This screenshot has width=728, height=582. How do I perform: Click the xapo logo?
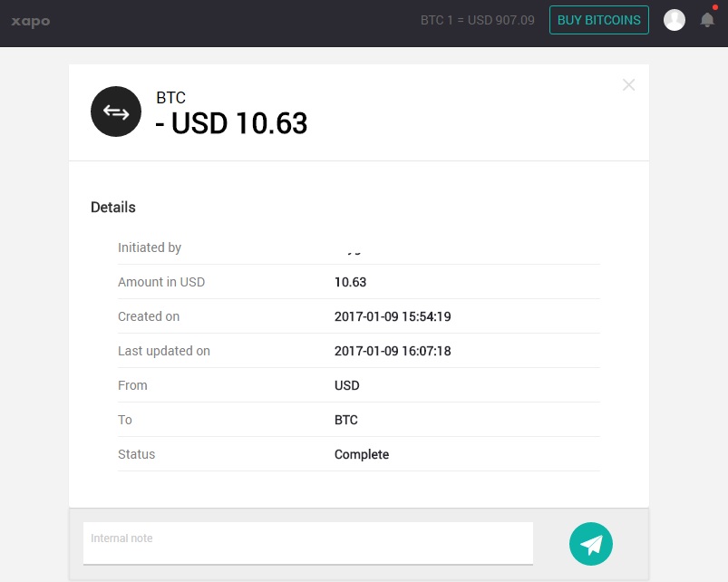[31, 22]
